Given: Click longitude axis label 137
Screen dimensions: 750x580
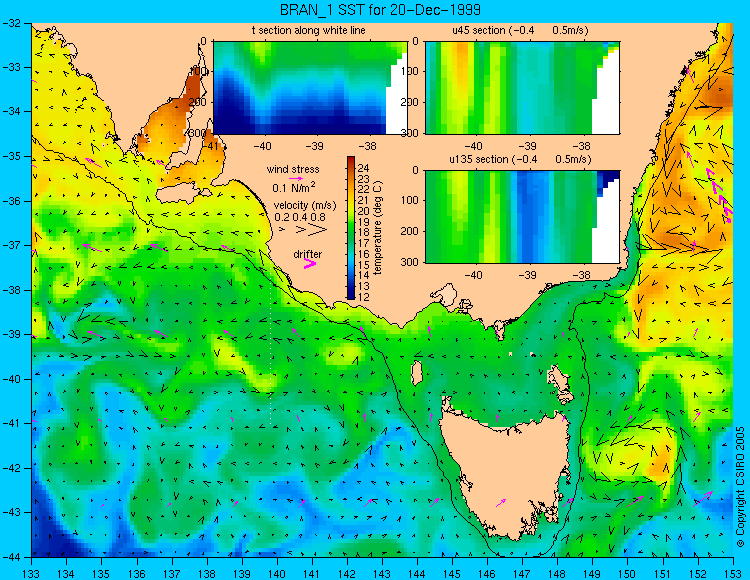Looking at the screenshot, I should (x=171, y=574).
